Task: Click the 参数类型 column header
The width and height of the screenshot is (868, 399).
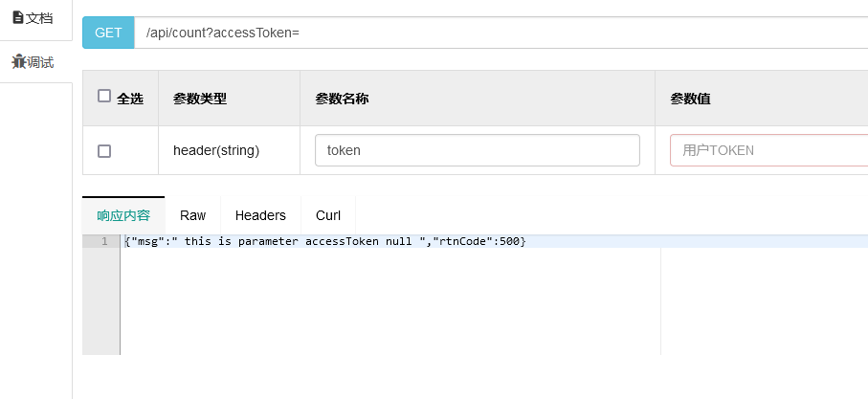Action: [200, 99]
